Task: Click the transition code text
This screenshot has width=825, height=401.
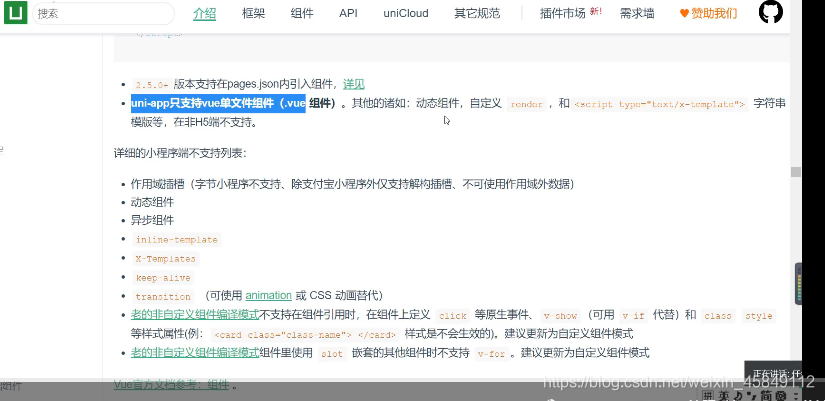Action: click(x=163, y=297)
